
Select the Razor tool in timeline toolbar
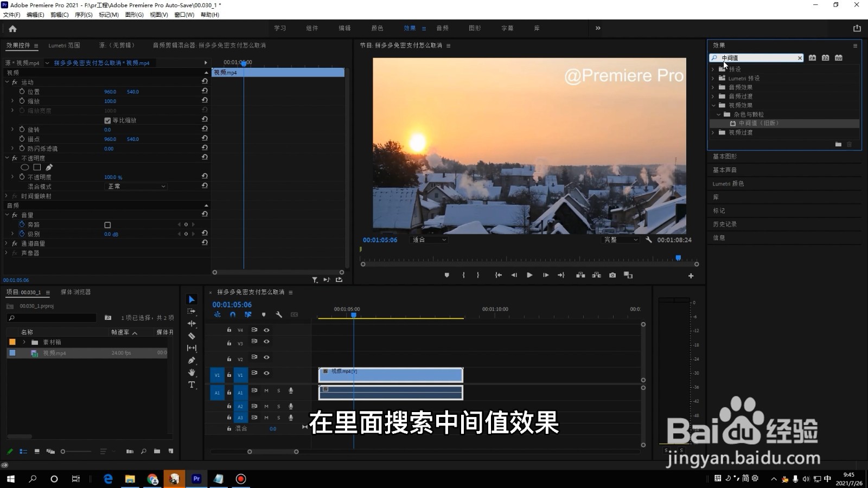pyautogui.click(x=192, y=336)
